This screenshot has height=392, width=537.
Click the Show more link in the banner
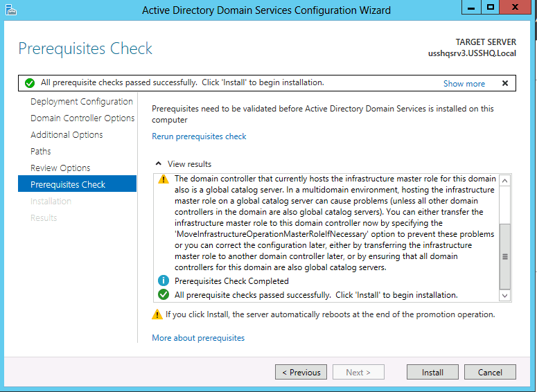coord(464,84)
